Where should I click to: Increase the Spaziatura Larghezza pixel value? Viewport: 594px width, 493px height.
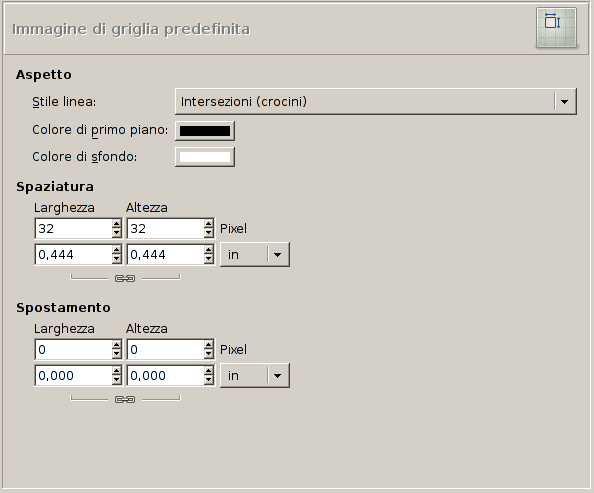coord(117,224)
